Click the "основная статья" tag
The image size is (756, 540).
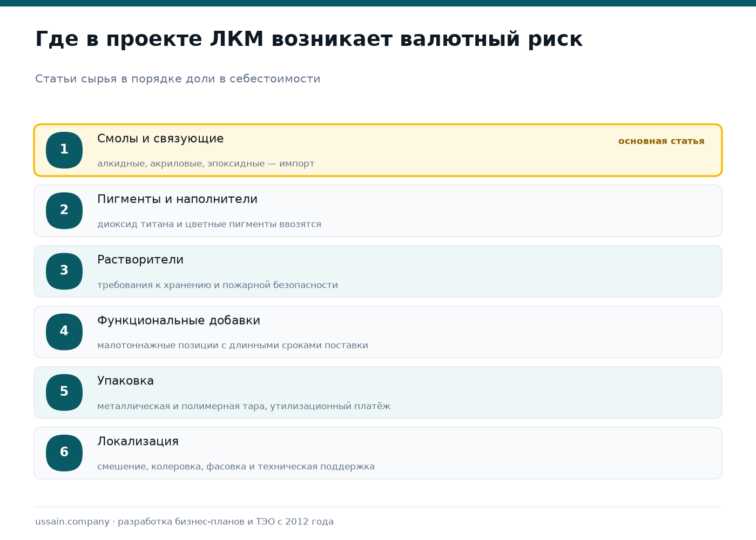[x=661, y=141]
